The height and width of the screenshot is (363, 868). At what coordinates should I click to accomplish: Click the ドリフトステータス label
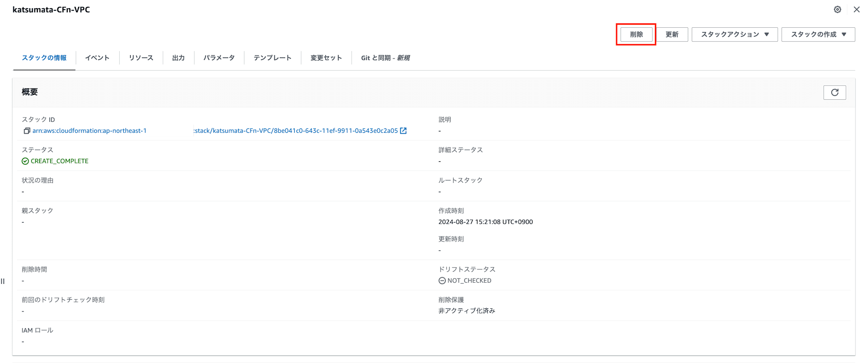click(467, 269)
